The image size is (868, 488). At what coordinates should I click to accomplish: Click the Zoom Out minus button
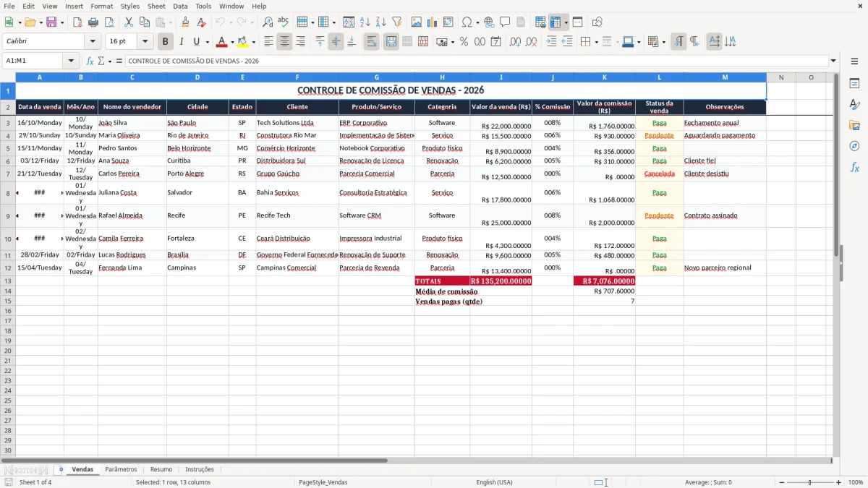782,482
